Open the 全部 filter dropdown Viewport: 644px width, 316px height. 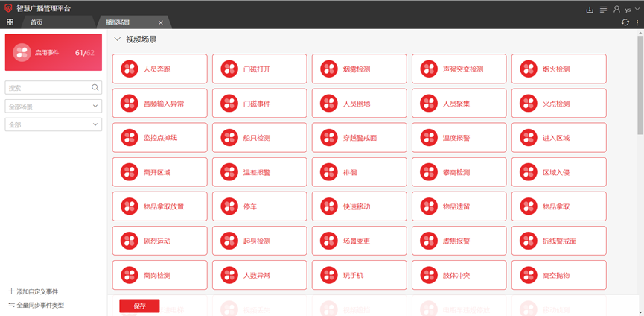click(x=53, y=124)
